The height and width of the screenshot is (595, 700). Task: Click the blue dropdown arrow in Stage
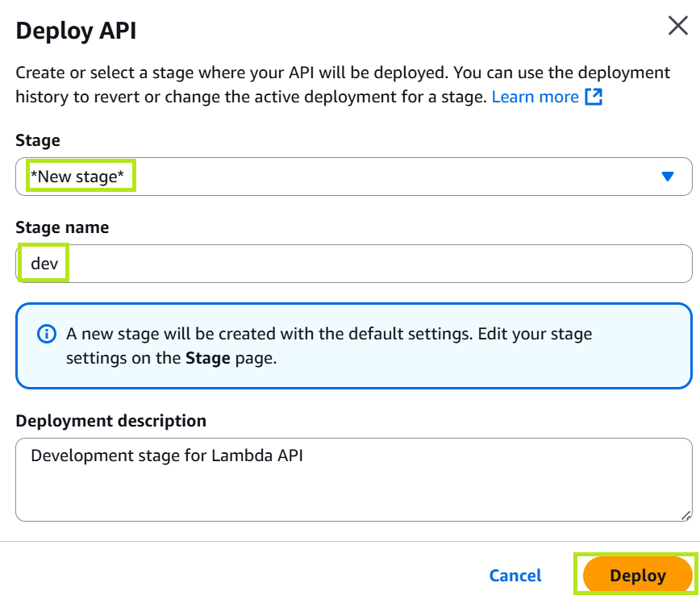coord(667,177)
